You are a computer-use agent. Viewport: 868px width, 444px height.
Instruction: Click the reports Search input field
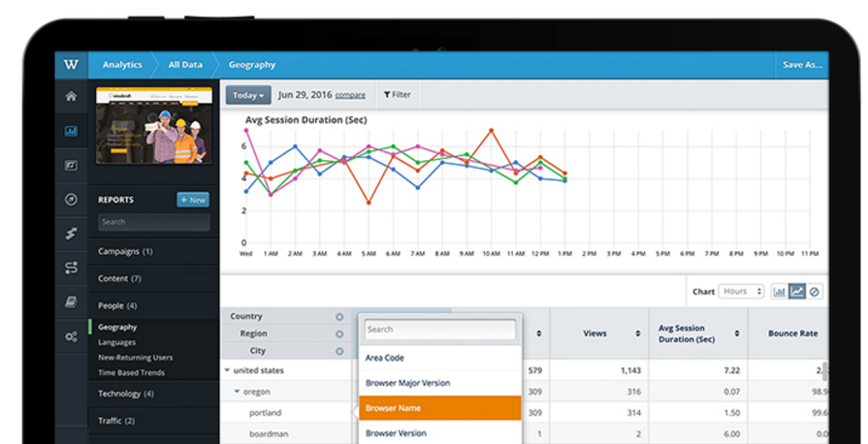click(153, 222)
